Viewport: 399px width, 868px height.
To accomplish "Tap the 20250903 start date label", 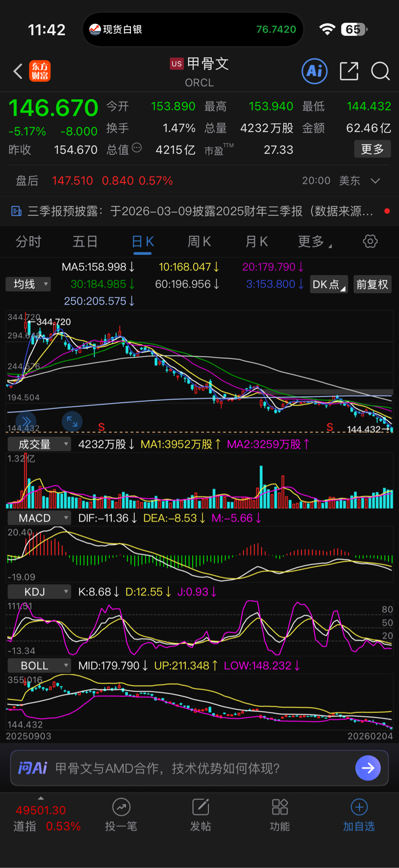I will pos(29,736).
